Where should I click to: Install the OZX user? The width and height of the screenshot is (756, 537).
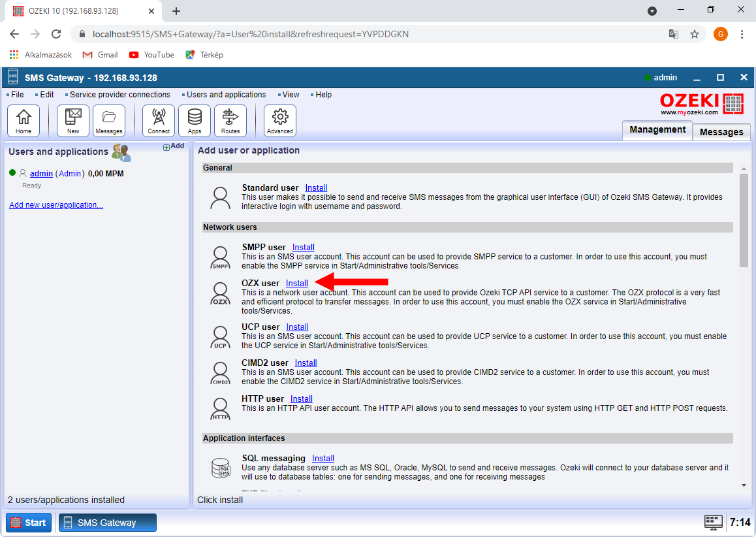(x=297, y=284)
